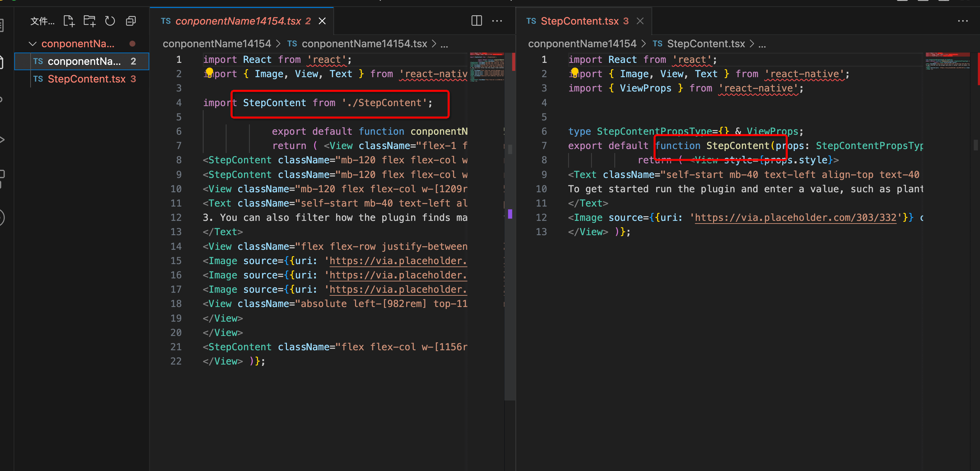
Task: Open the placeholder.com/303/332 link in right editor
Action: coord(796,218)
